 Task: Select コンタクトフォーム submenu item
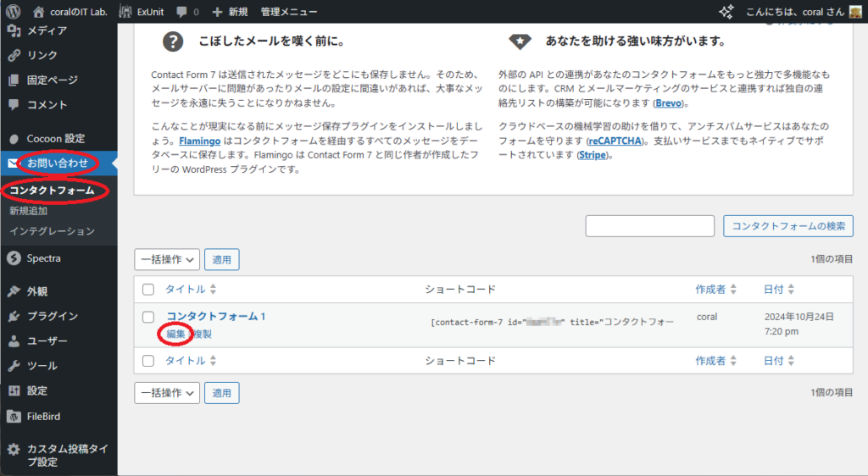coord(52,191)
